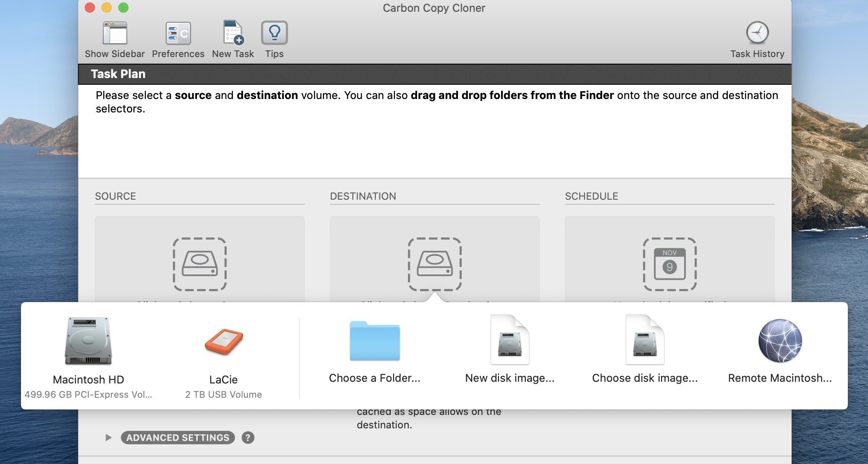
Task: Click the ADVANCED SETTINGS button
Action: pos(178,438)
